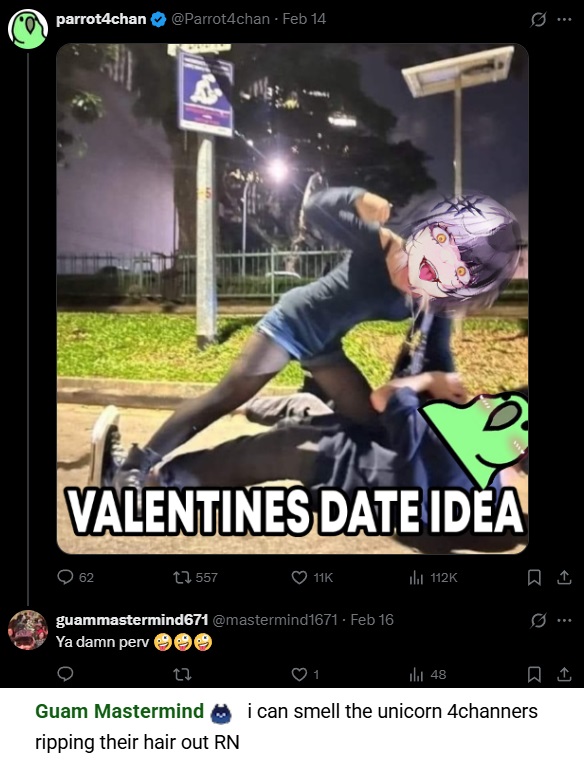
Task: Open more options on parrot4chan's post
Action: (564, 19)
